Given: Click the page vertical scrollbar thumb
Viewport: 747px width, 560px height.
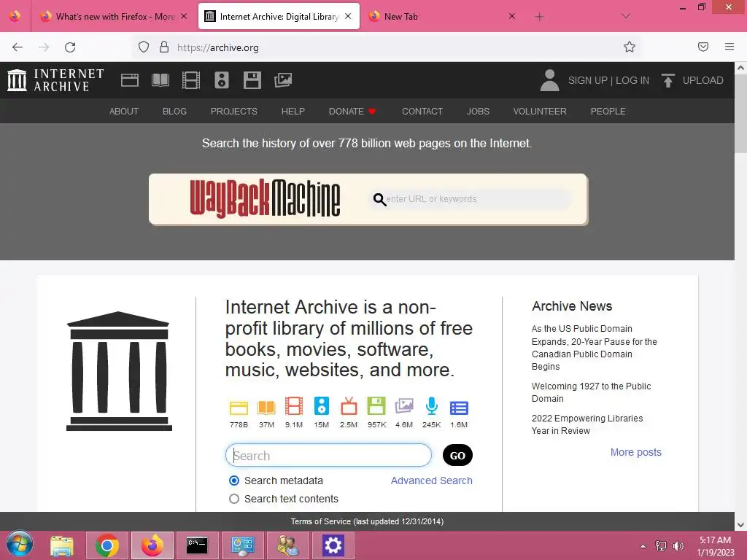Looking at the screenshot, I should 740,114.
